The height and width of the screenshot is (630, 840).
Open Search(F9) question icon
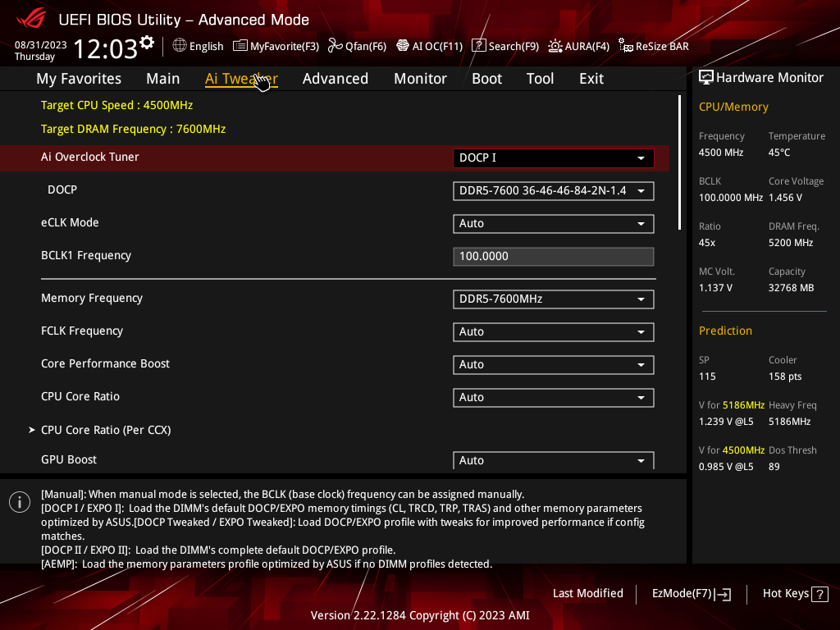coord(478,46)
